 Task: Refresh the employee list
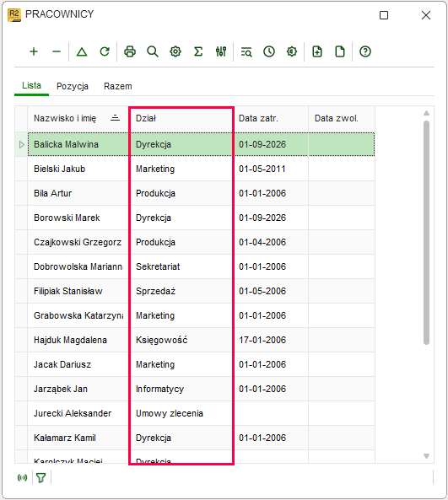pos(105,51)
